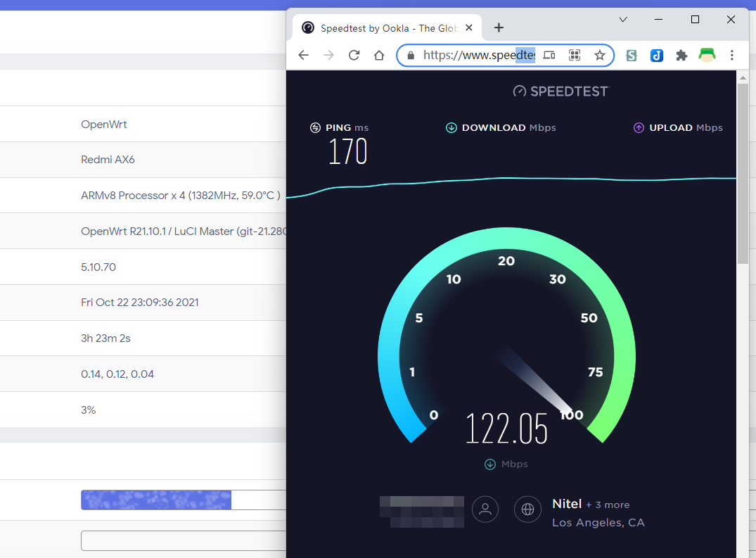This screenshot has width=756, height=558.
Task: Open the browser profile avatar
Action: click(x=707, y=55)
